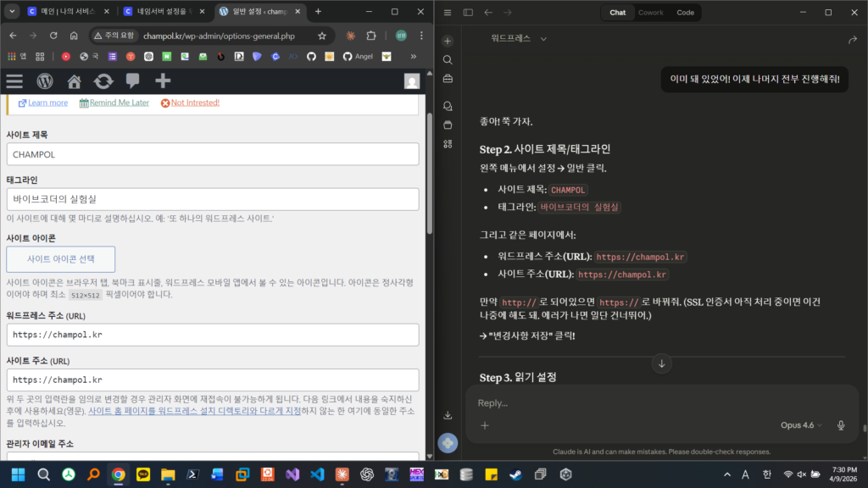This screenshot has width=868, height=488.
Task: Click the 사이트 아이콘 선택 button
Action: coord(61,259)
